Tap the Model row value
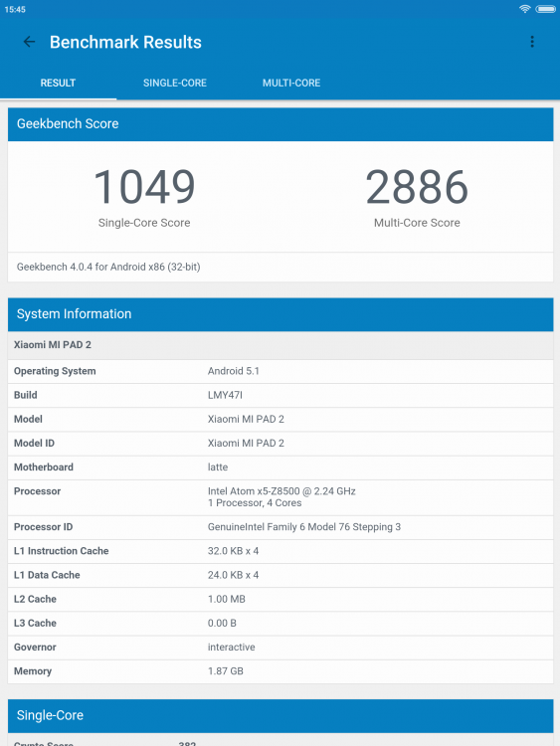This screenshot has width=560, height=746. 246,419
